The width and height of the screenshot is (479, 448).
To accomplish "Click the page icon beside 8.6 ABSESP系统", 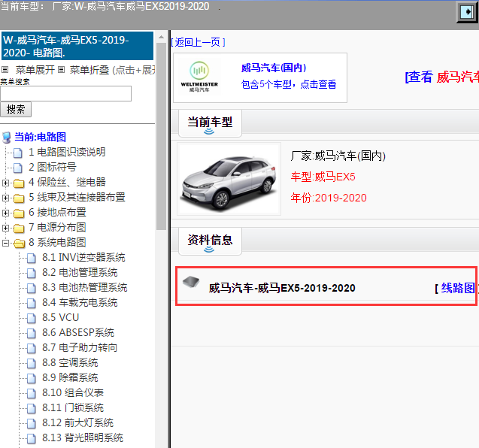I will pyautogui.click(x=31, y=333).
